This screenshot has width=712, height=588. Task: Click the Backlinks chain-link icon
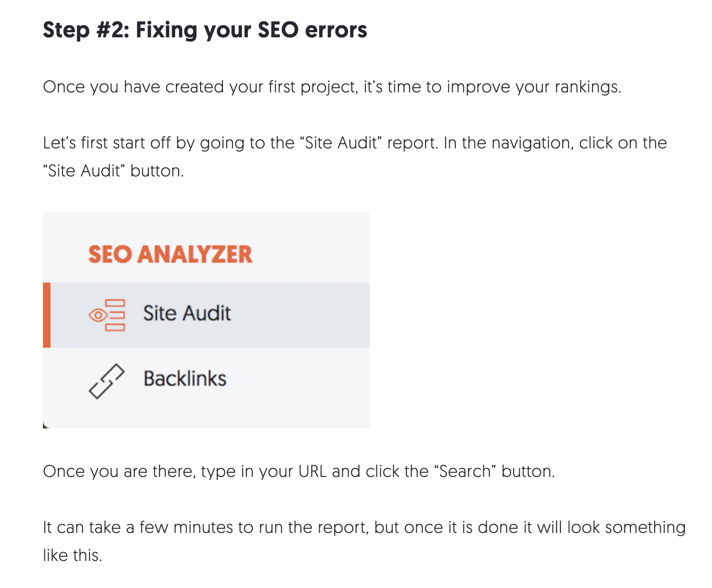click(107, 381)
